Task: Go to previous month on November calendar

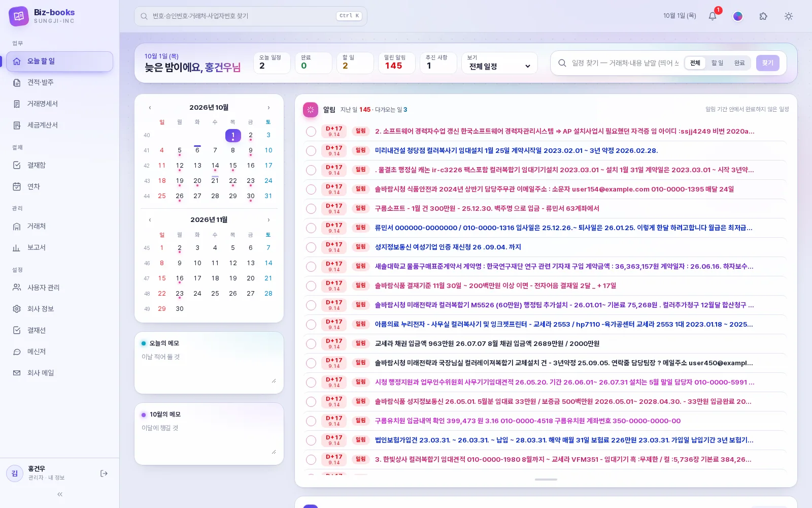Action: [150, 220]
